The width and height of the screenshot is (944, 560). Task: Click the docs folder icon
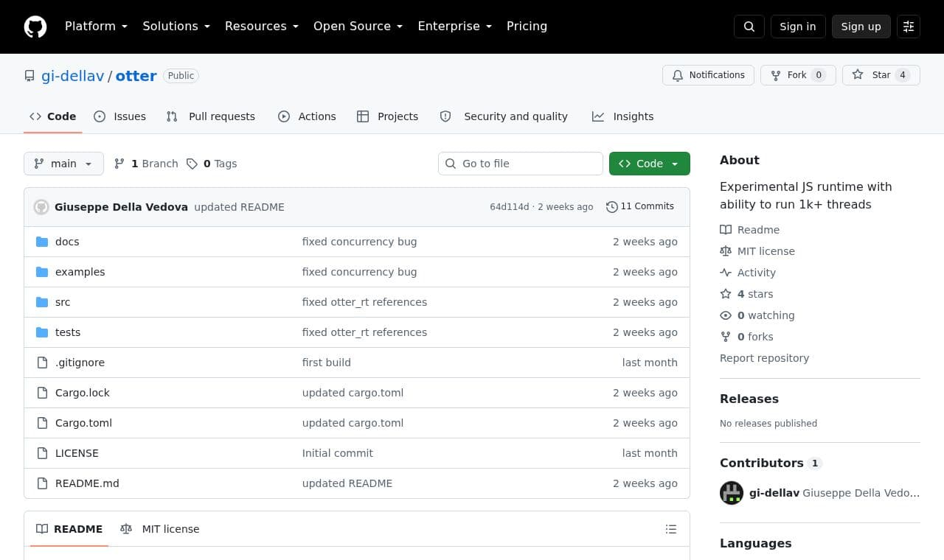click(42, 242)
